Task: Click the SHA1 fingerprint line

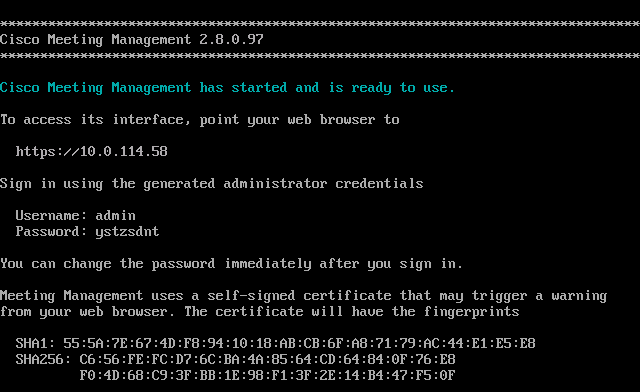Action: click(x=276, y=343)
